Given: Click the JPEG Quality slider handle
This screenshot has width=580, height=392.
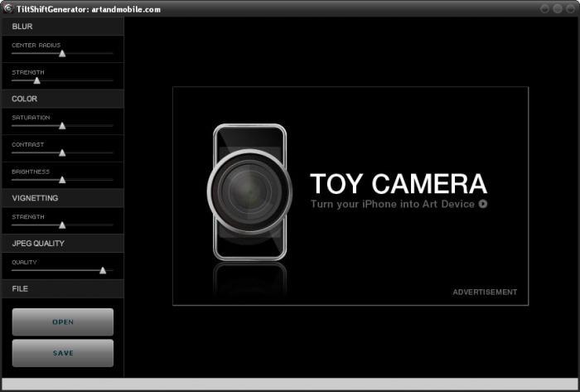Looking at the screenshot, I should pos(103,270).
